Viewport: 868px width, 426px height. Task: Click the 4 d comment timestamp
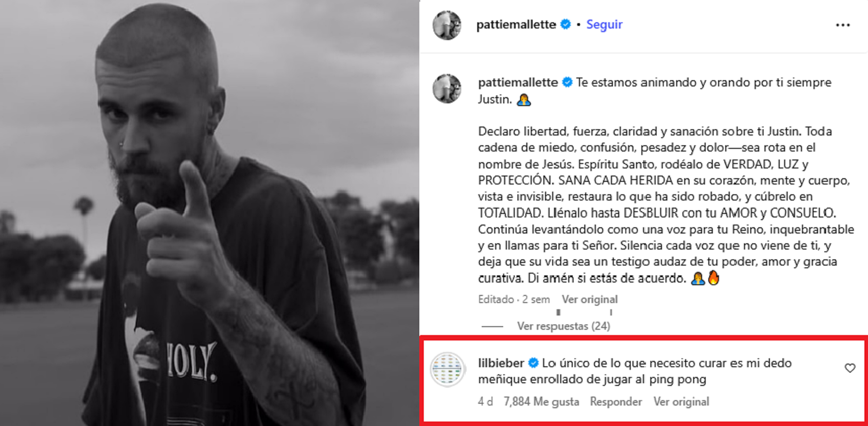pos(485,402)
